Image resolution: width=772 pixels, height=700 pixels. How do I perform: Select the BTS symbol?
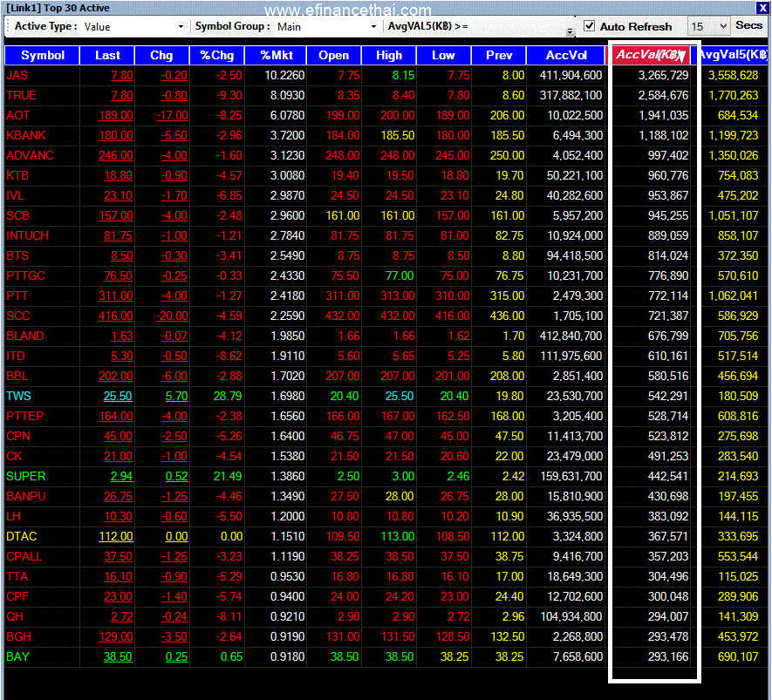click(17, 255)
